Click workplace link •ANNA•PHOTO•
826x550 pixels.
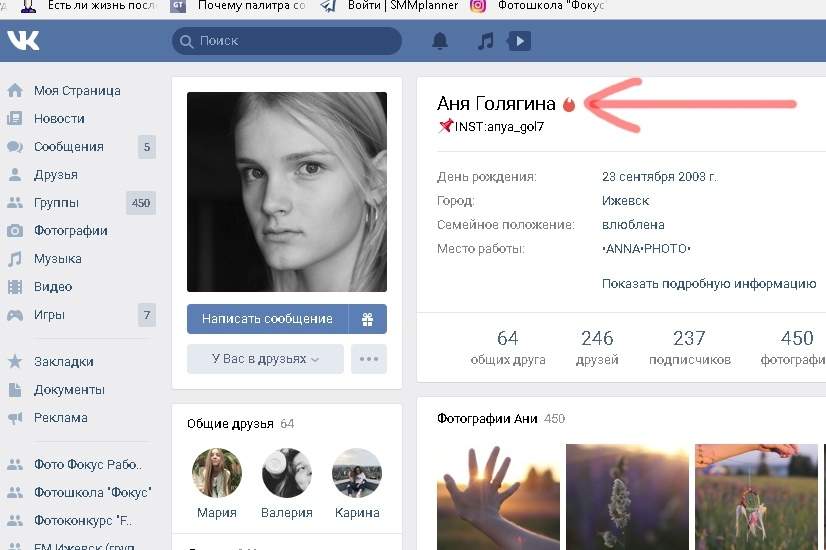click(646, 249)
